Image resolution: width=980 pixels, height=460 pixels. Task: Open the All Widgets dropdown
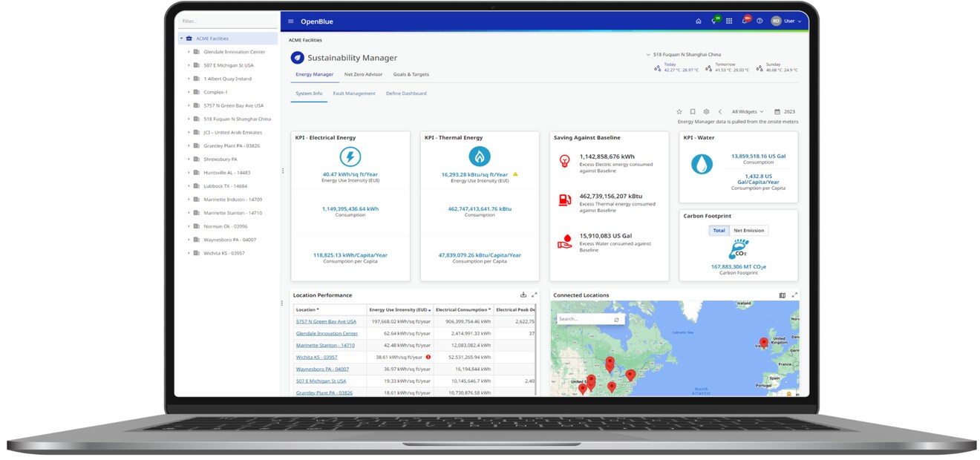[747, 112]
